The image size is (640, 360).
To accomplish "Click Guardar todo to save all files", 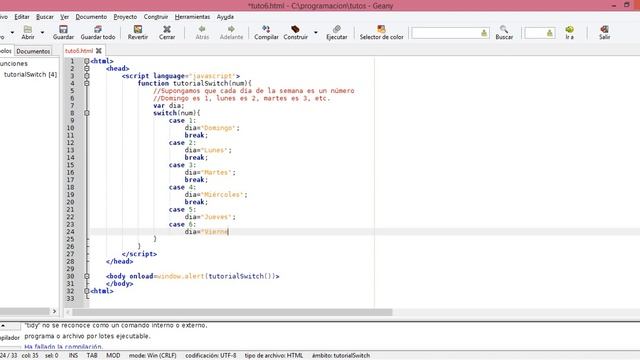I will coord(98,32).
